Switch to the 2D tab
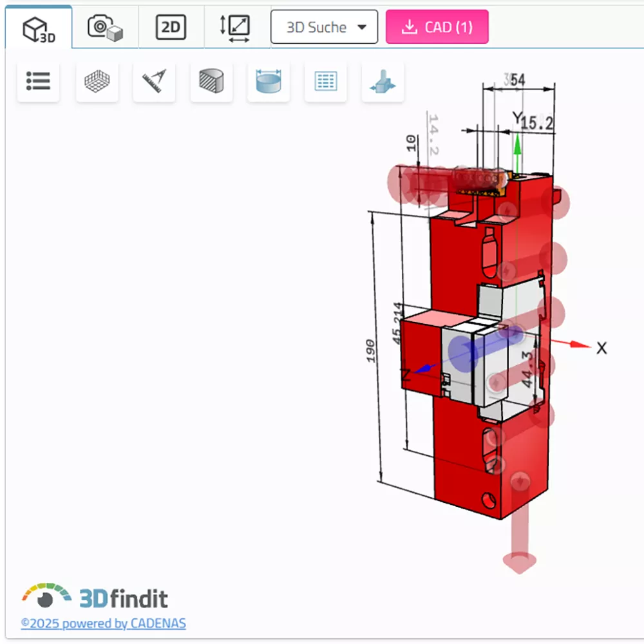The image size is (644, 644). [x=170, y=27]
